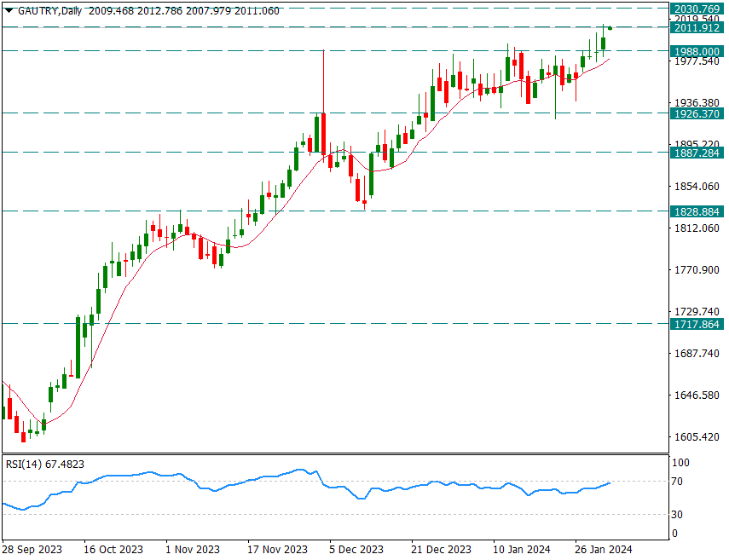The width and height of the screenshot is (729, 560).
Task: Click the 2030.769 price level label
Action: point(697,9)
